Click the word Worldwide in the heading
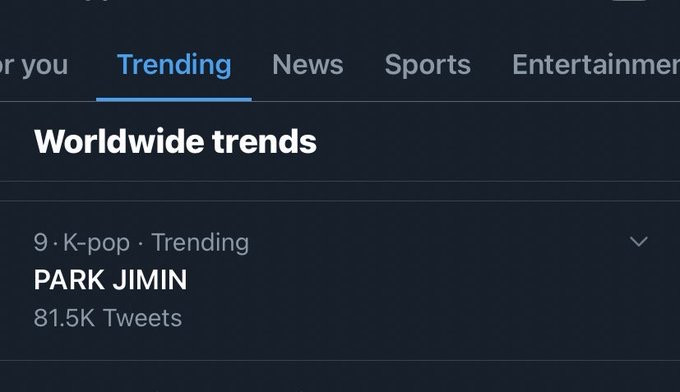Image resolution: width=680 pixels, height=392 pixels. pyautogui.click(x=119, y=141)
